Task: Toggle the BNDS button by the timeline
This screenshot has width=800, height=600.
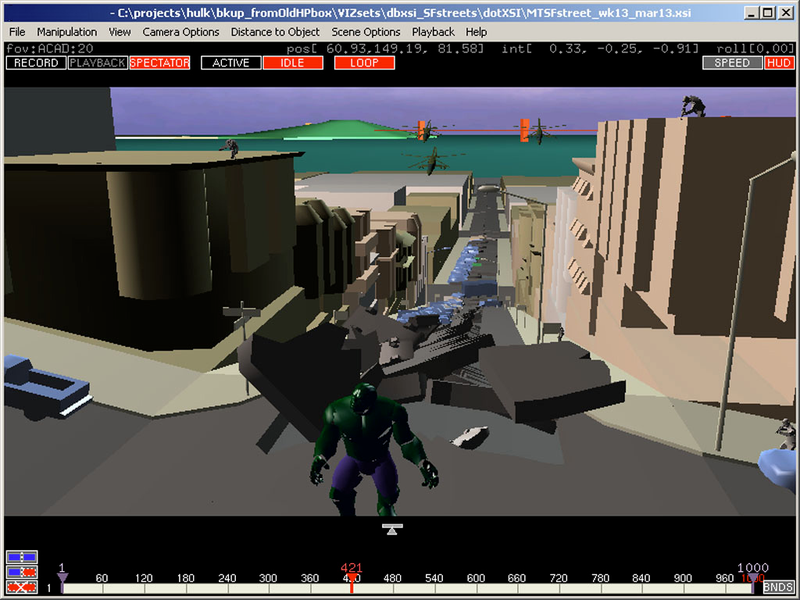Action: (x=778, y=587)
